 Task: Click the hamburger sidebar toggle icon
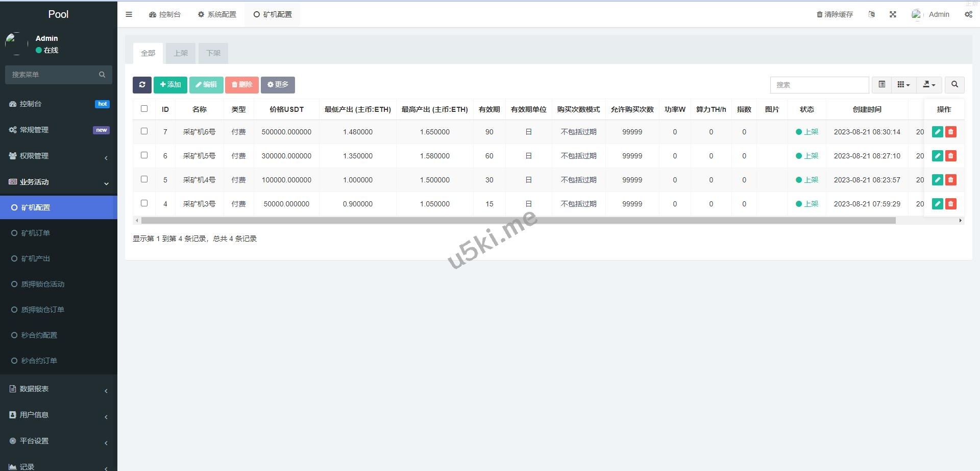[x=129, y=14]
